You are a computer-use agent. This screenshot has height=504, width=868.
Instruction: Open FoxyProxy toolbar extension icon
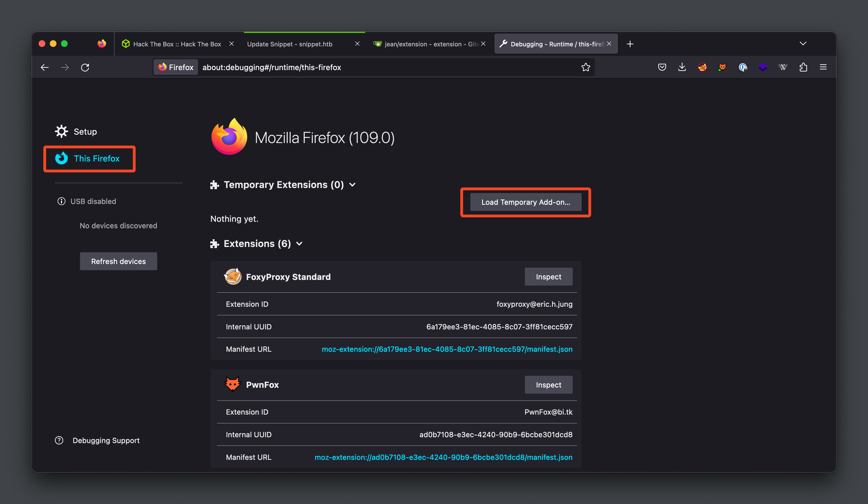(702, 67)
